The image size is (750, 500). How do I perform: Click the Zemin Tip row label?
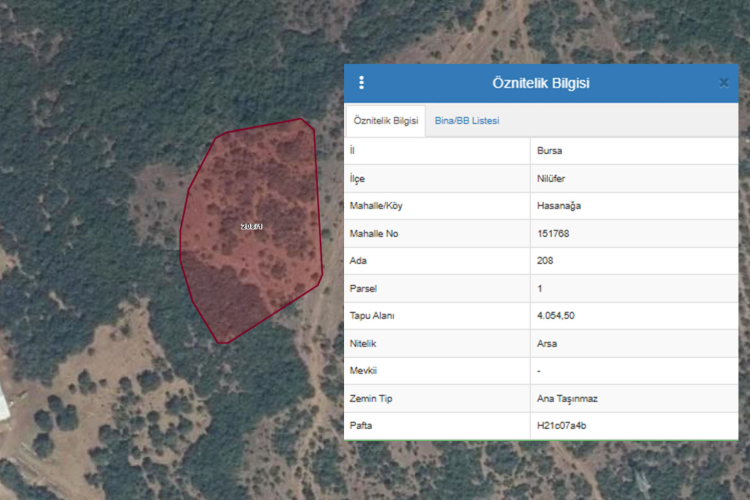point(369,398)
